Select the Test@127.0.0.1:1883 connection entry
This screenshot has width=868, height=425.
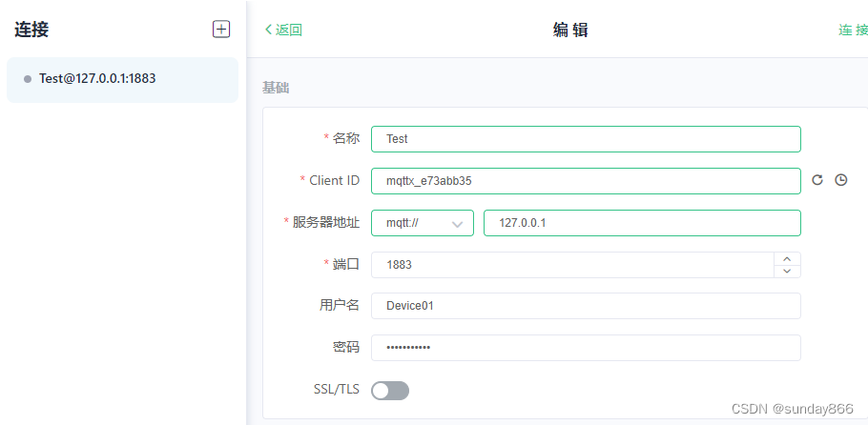click(x=122, y=80)
